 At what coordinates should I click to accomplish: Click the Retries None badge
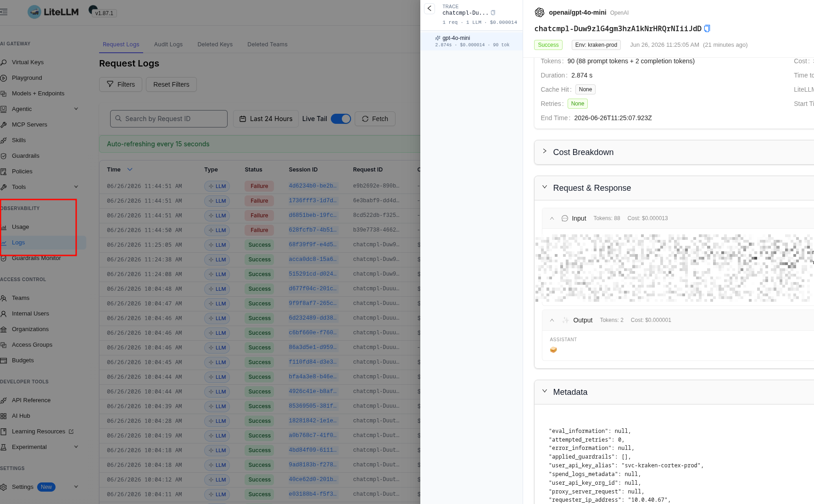point(577,104)
